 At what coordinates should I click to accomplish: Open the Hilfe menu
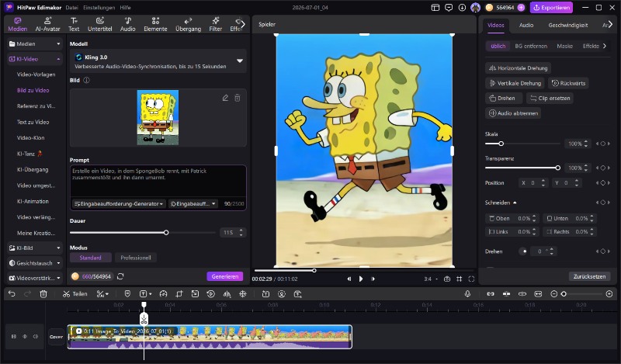pyautogui.click(x=125, y=8)
